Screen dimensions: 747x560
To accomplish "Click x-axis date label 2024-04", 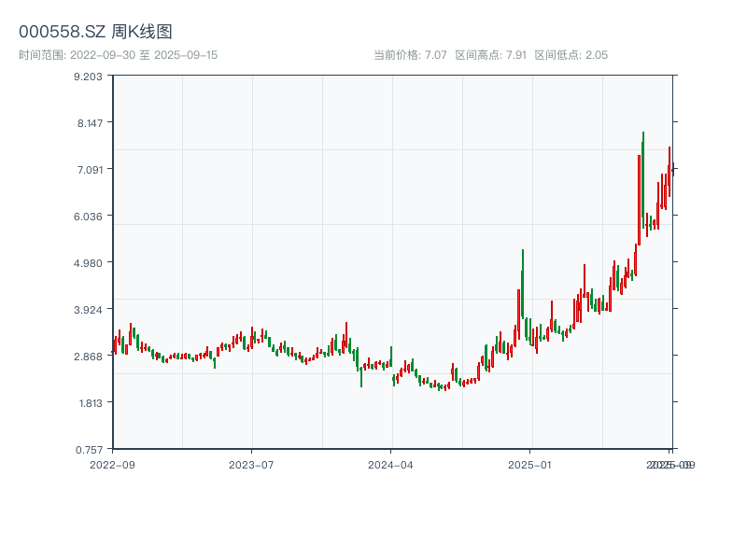I will pos(390,465).
